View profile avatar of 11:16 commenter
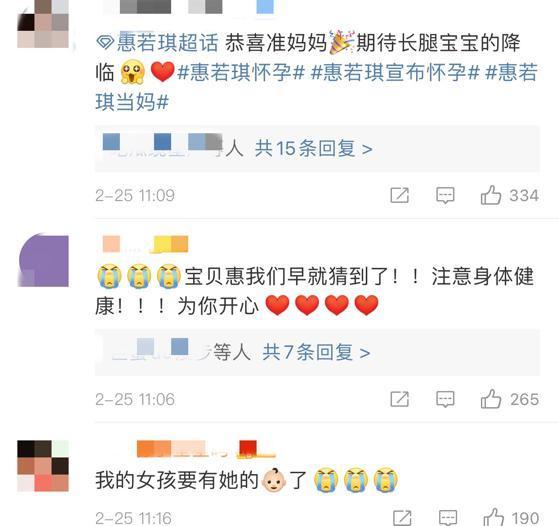Screen dimensions: 559x526 click(x=43, y=466)
